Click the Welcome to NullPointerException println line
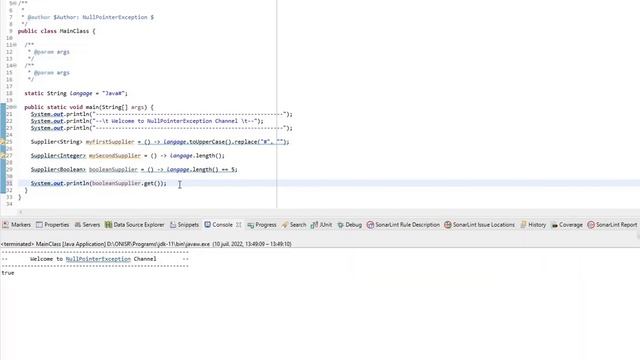Viewport: 640px width, 360px height. 147,121
